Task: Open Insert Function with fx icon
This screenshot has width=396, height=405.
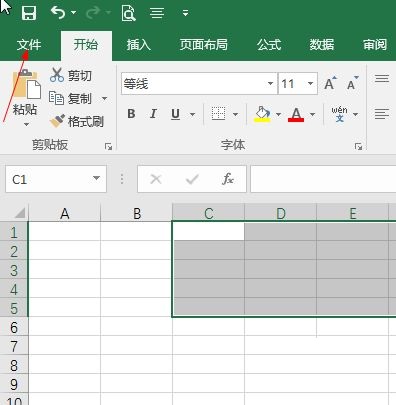Action: [x=228, y=179]
